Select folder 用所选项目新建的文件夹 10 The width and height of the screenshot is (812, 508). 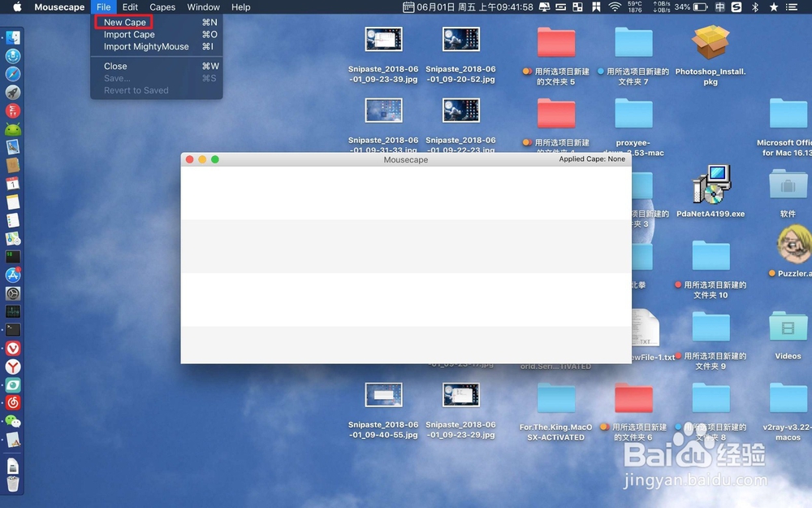[x=710, y=255]
